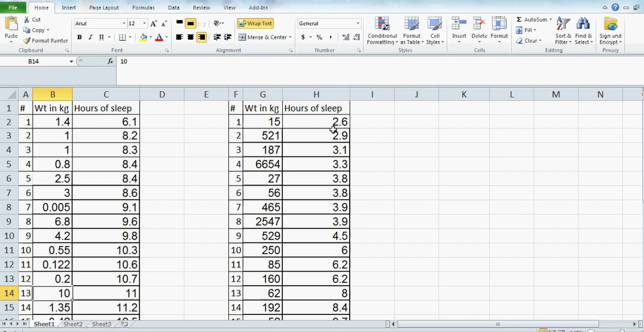Open Sort & Filter tool
This screenshot has width=644, height=332.
pos(563,24)
